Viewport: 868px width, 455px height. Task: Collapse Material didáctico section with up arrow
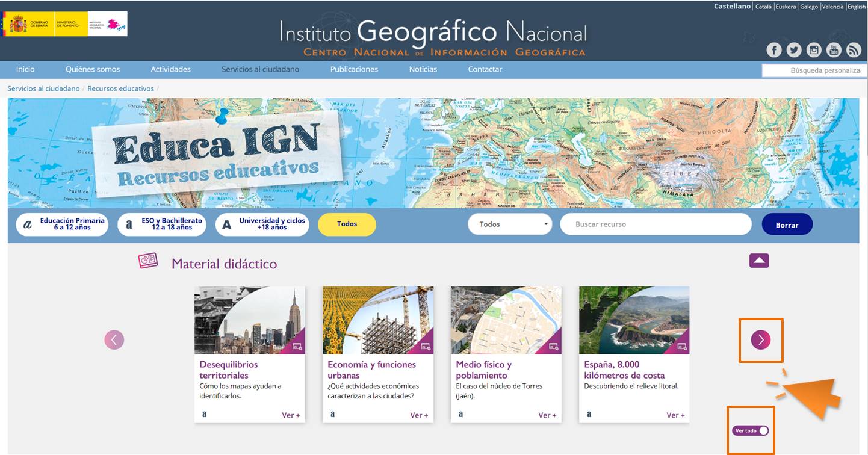759,261
